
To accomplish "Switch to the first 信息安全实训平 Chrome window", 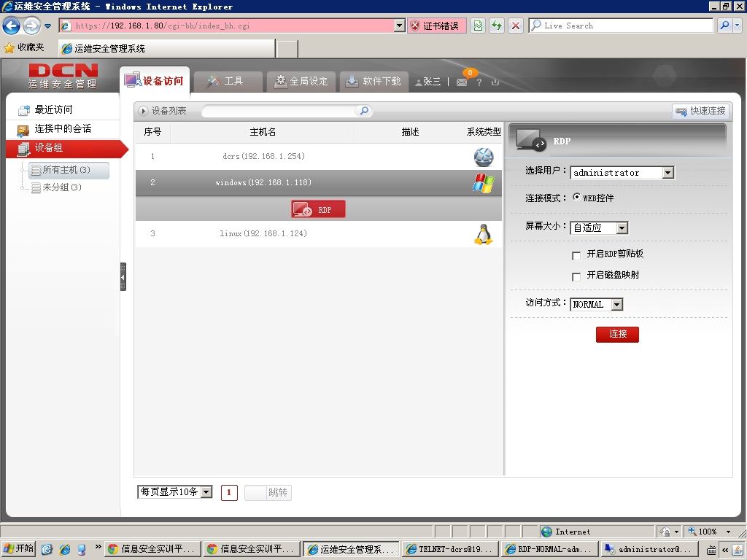I will (152, 550).
